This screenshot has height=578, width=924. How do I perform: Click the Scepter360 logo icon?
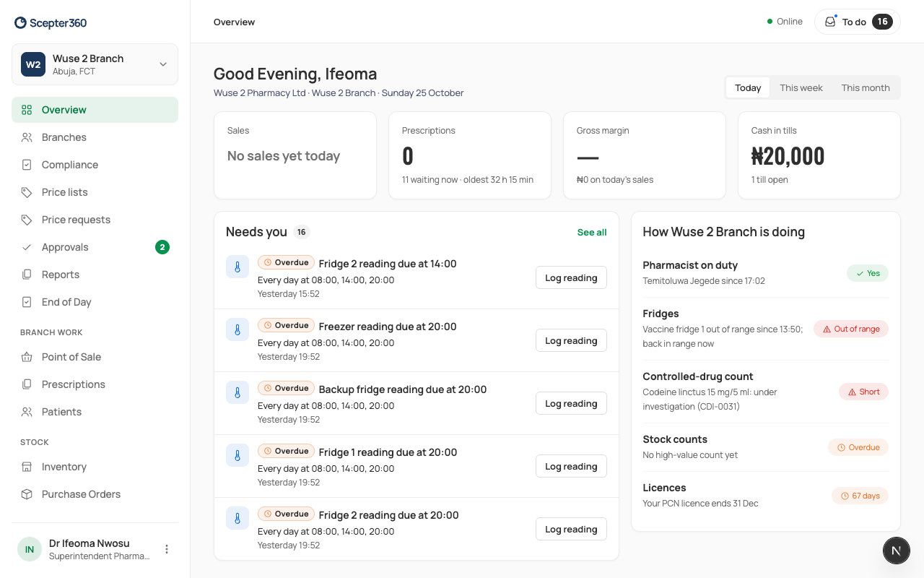click(x=21, y=23)
